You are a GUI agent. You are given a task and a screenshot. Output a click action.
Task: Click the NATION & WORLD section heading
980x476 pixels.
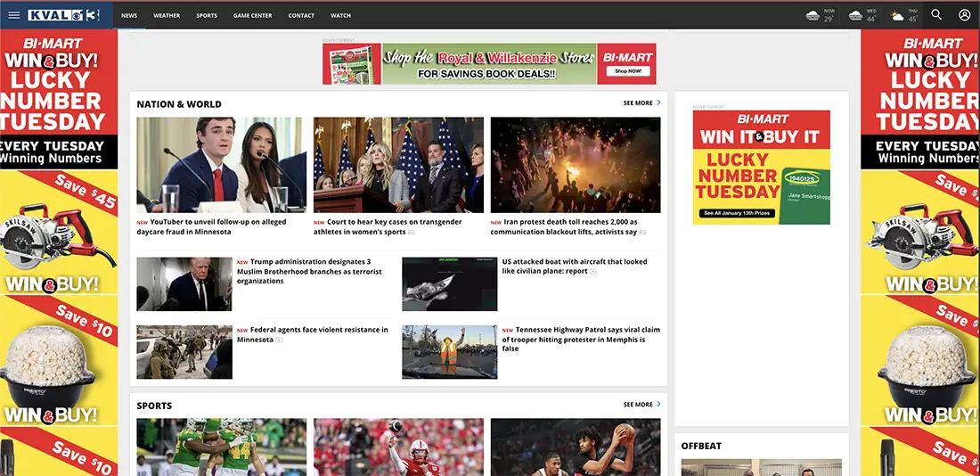pyautogui.click(x=179, y=104)
